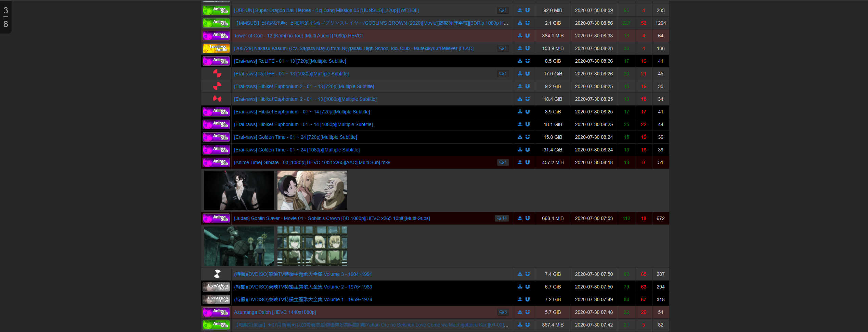
Task: Download torrent for Hibike! Euphonium 2 720p
Action: 520,86
